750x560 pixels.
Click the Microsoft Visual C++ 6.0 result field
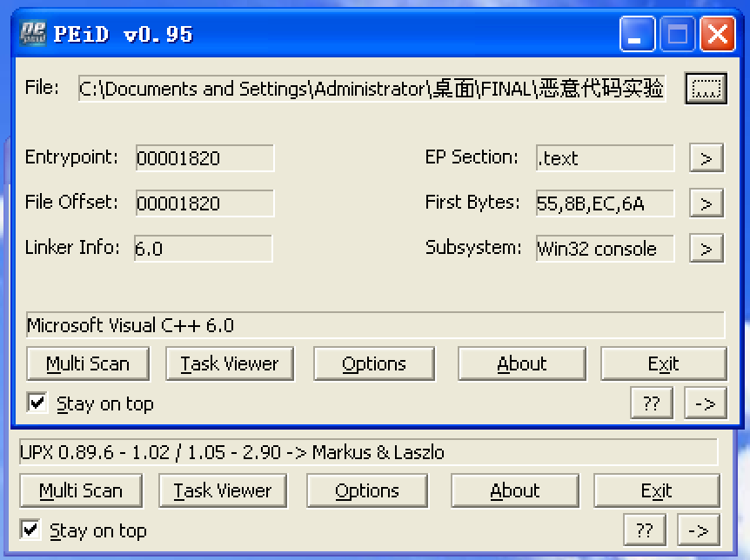pyautogui.click(x=376, y=325)
